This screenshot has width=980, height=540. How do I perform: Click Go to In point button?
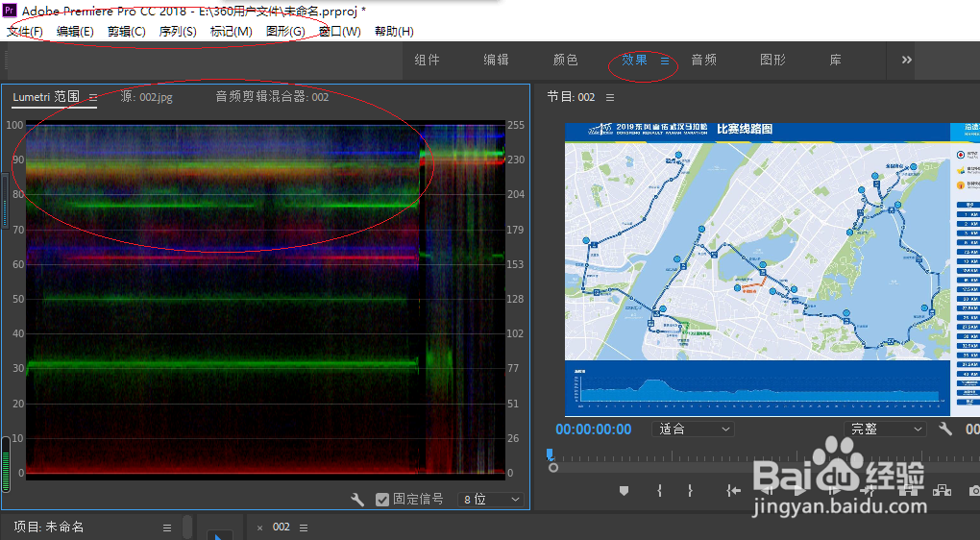734,491
